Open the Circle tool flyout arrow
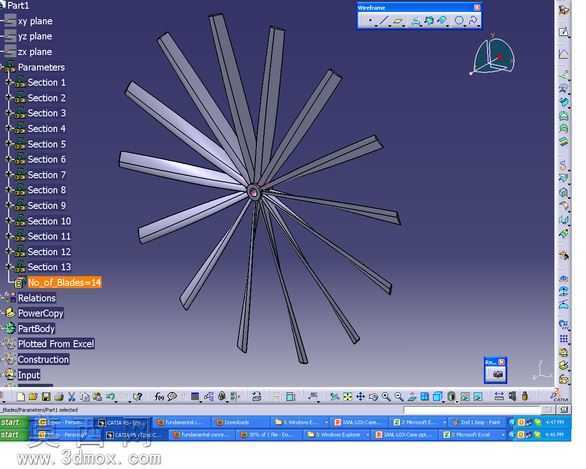 (465, 26)
